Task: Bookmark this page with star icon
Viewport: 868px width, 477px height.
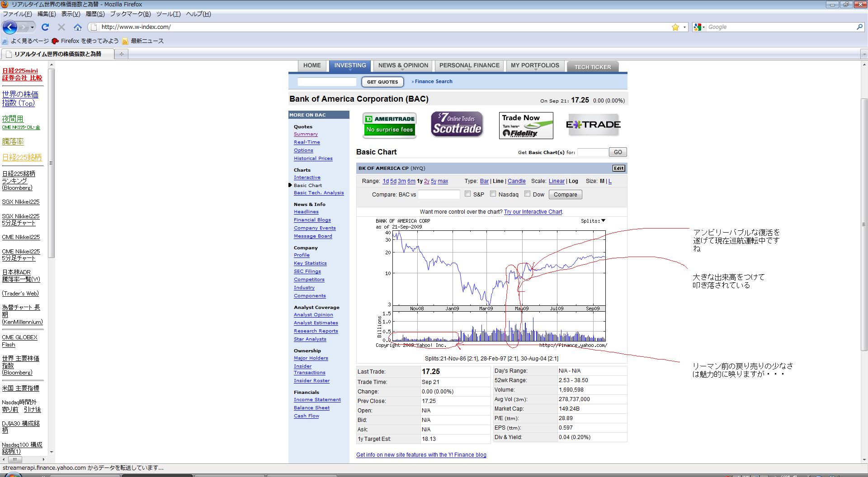Action: [675, 27]
